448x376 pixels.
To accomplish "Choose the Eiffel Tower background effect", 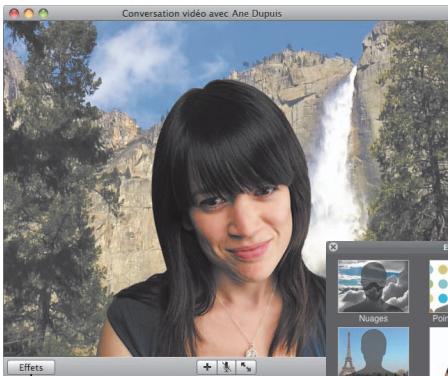I will 373,351.
